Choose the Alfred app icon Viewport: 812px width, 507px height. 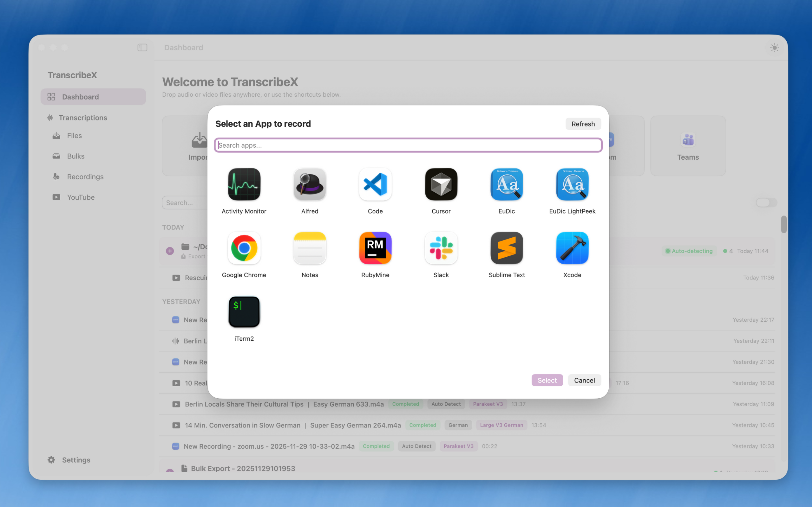coord(309,184)
